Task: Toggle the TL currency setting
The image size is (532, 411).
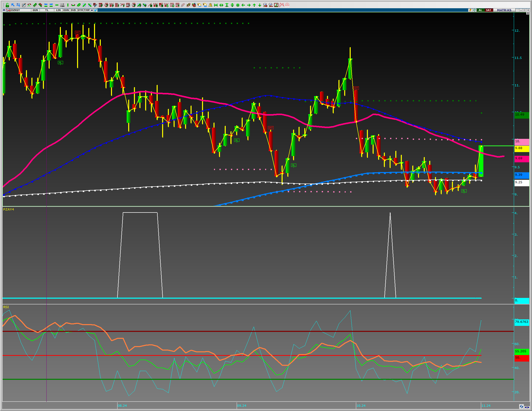Action: point(47,10)
